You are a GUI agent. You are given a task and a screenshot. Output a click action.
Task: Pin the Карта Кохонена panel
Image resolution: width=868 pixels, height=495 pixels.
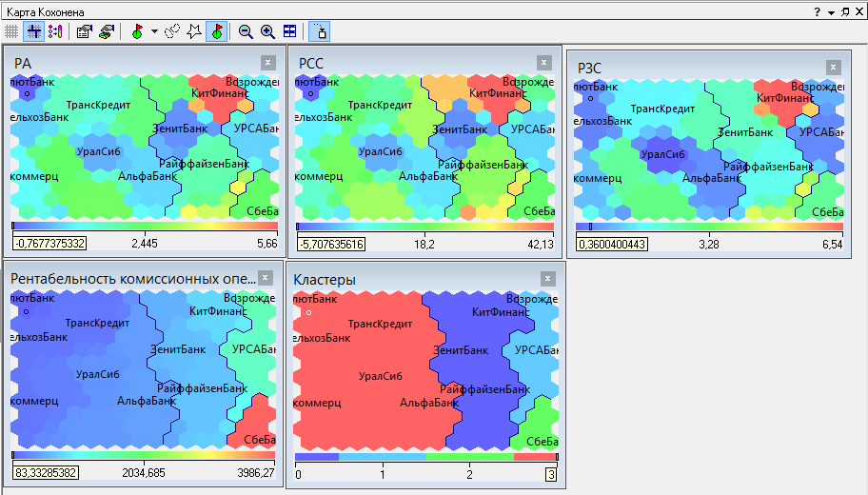[x=845, y=11]
